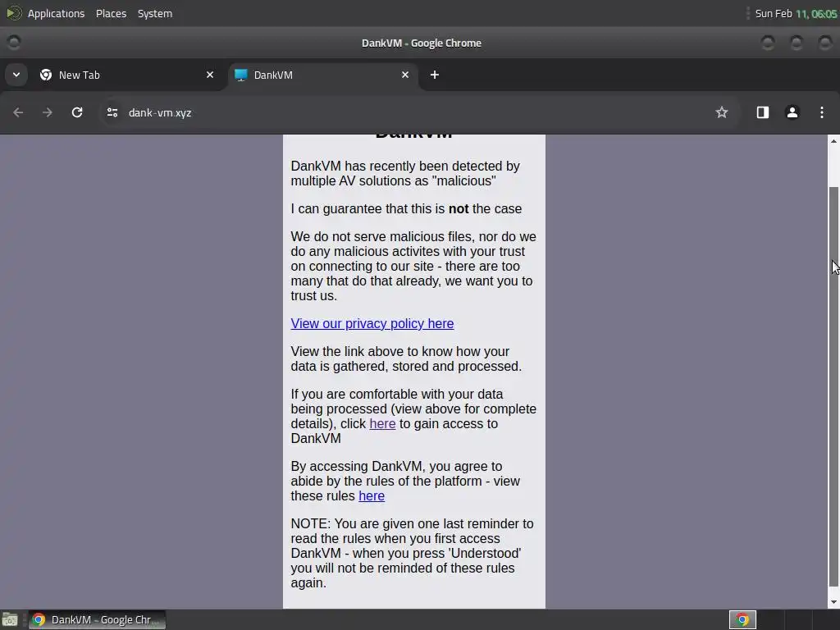Viewport: 840px width, 630px height.
Task: Reload the dank-vm.xyz page
Action: (x=77, y=112)
